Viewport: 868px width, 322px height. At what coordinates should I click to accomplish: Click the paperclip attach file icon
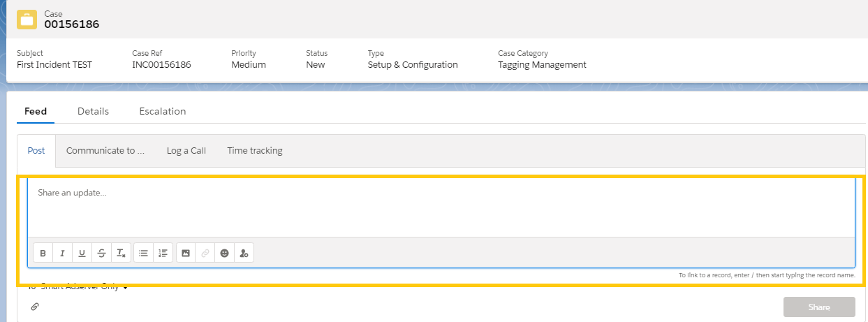35,307
